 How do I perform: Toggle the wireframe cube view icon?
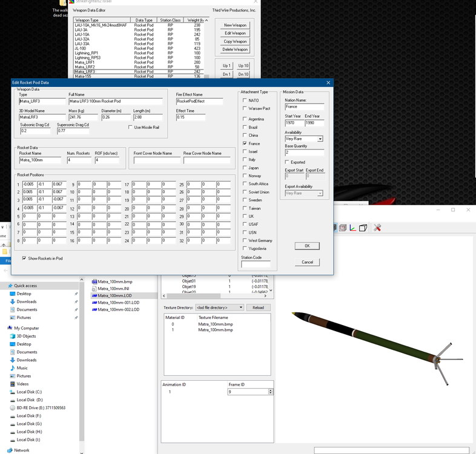pos(343,228)
